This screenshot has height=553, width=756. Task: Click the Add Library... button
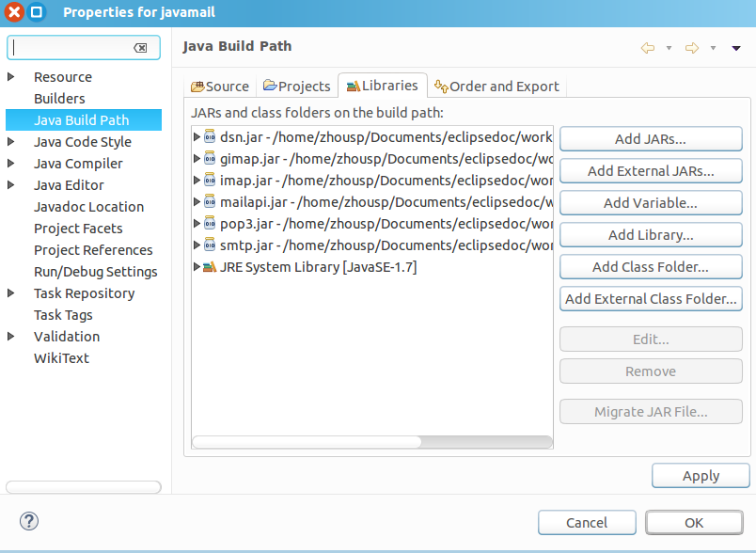(651, 235)
